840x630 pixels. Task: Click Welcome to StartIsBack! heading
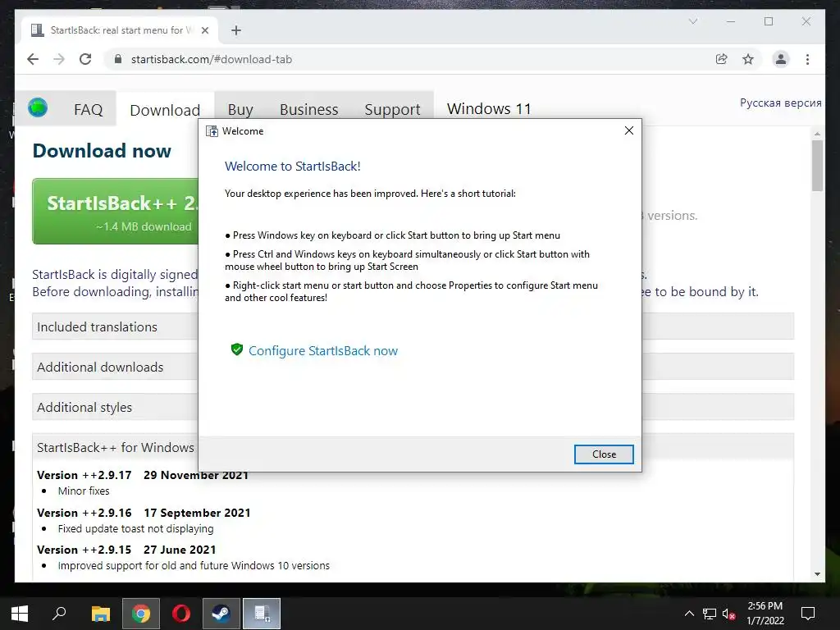pyautogui.click(x=293, y=166)
